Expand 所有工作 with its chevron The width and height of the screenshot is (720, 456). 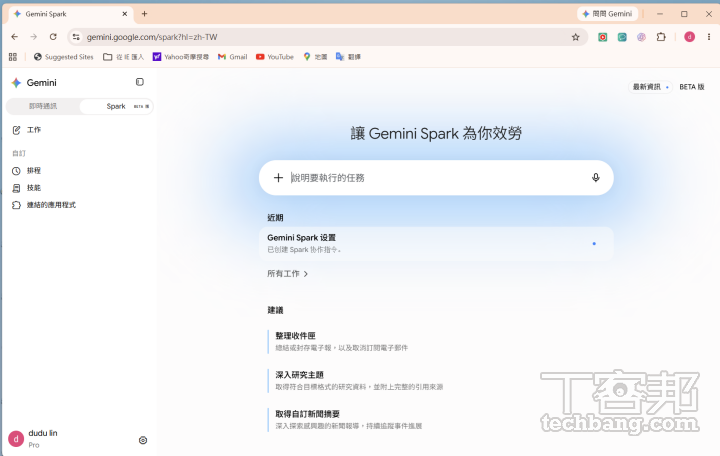click(287, 274)
